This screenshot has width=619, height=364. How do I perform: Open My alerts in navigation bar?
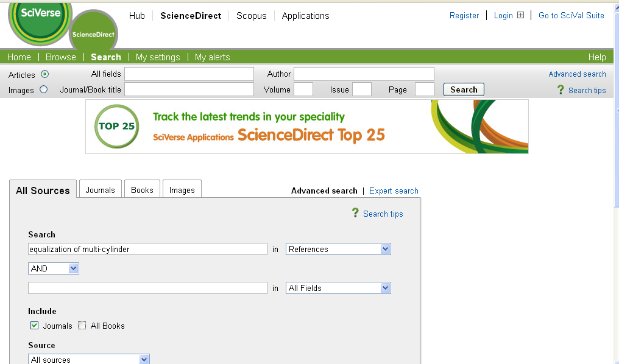click(213, 57)
